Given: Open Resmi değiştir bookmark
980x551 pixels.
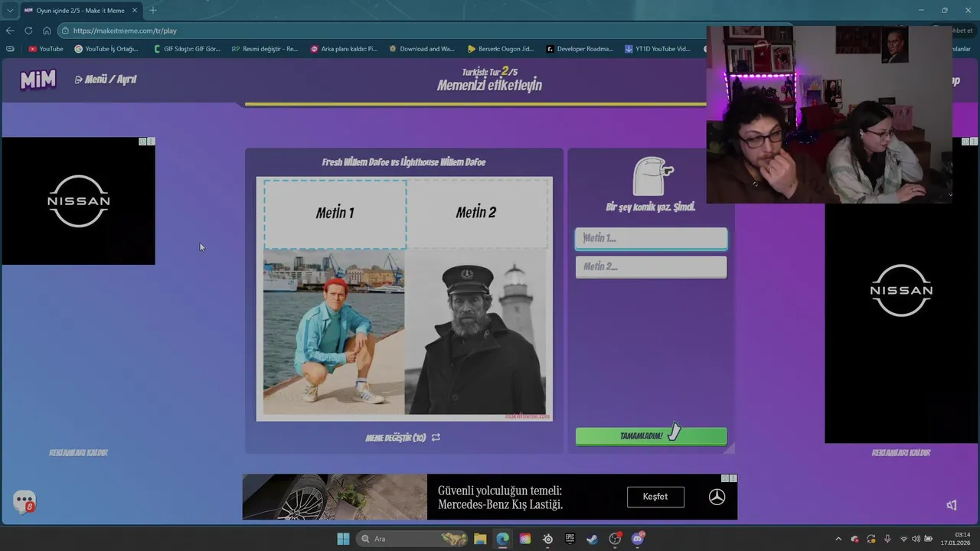Looking at the screenshot, I should coord(265,49).
